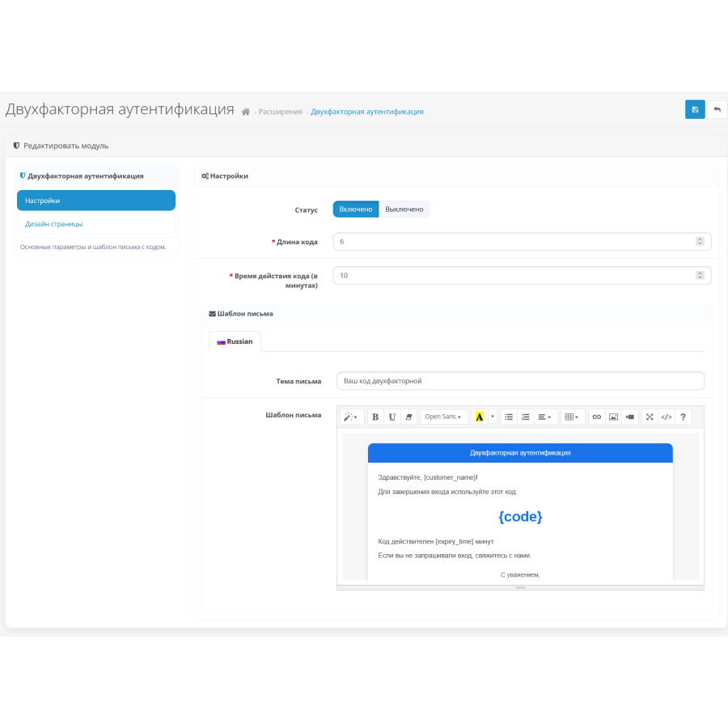Grab the editor resize handle bar

click(520, 588)
